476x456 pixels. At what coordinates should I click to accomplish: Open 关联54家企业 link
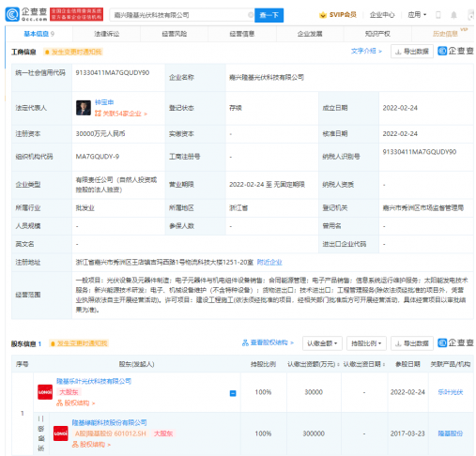pos(121,114)
